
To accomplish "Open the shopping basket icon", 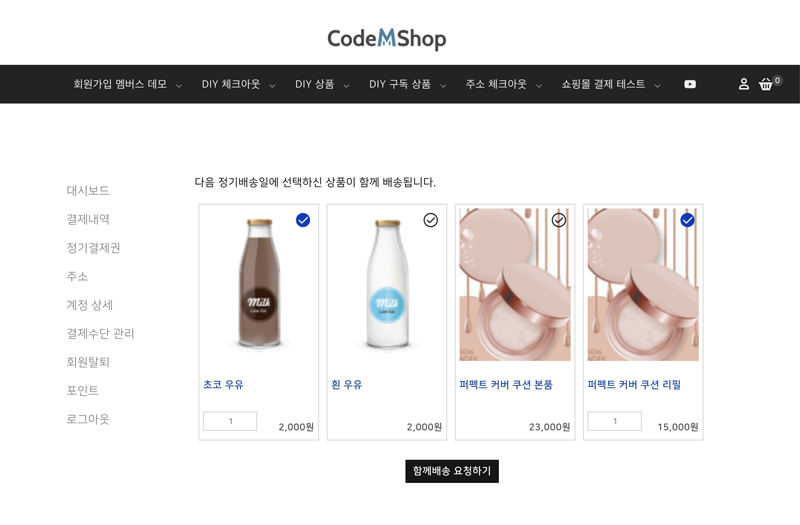I will pos(765,84).
